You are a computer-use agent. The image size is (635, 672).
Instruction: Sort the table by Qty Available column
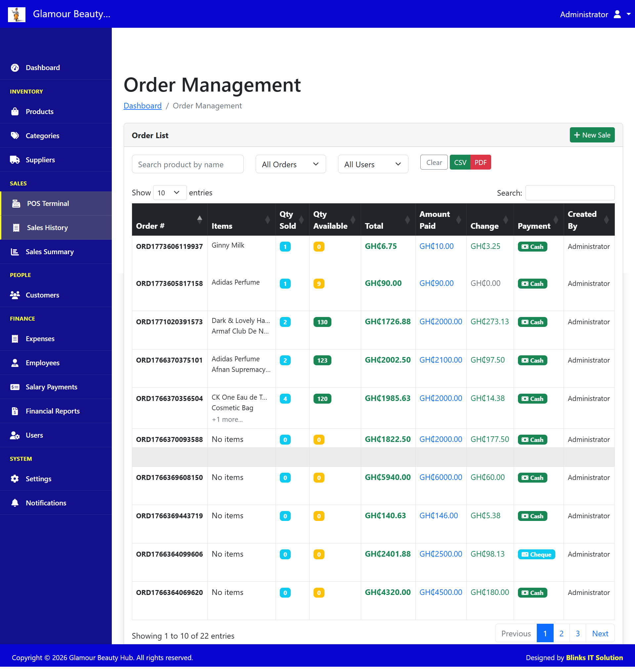pyautogui.click(x=335, y=219)
